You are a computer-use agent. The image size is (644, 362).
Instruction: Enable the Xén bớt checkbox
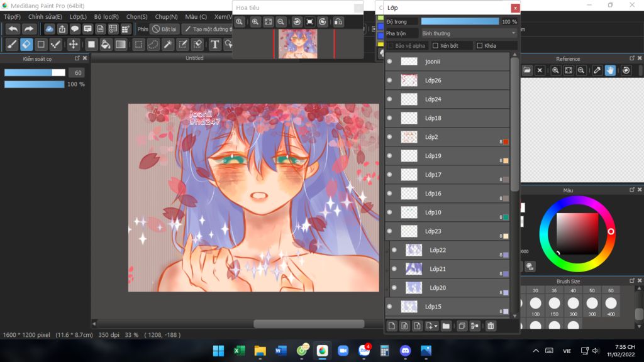(x=435, y=46)
